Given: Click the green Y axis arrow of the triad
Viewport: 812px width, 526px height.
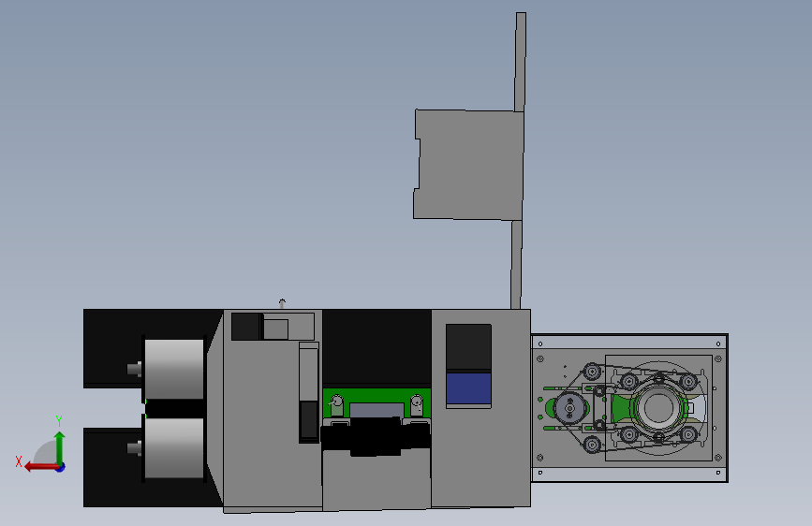Looking at the screenshot, I should tap(60, 446).
